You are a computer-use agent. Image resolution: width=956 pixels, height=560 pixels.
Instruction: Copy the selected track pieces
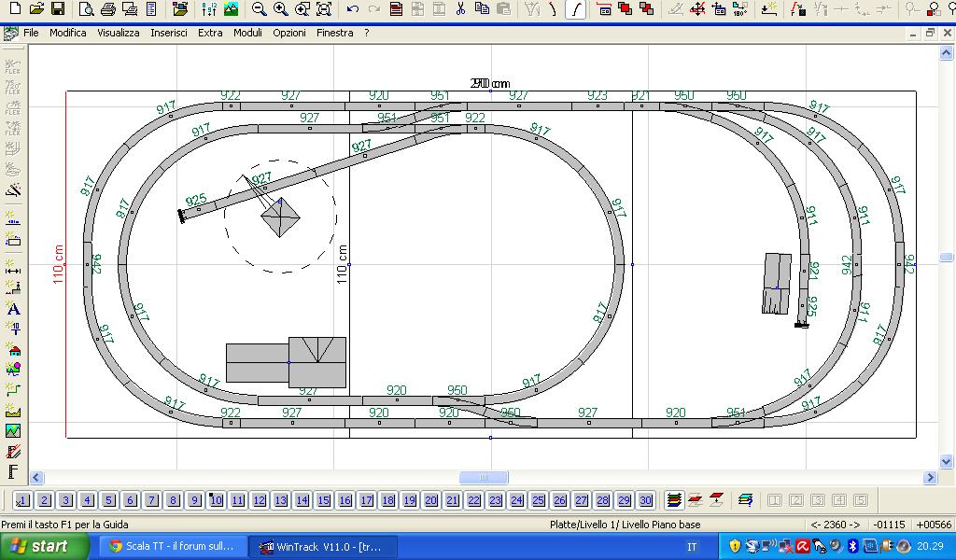click(482, 8)
